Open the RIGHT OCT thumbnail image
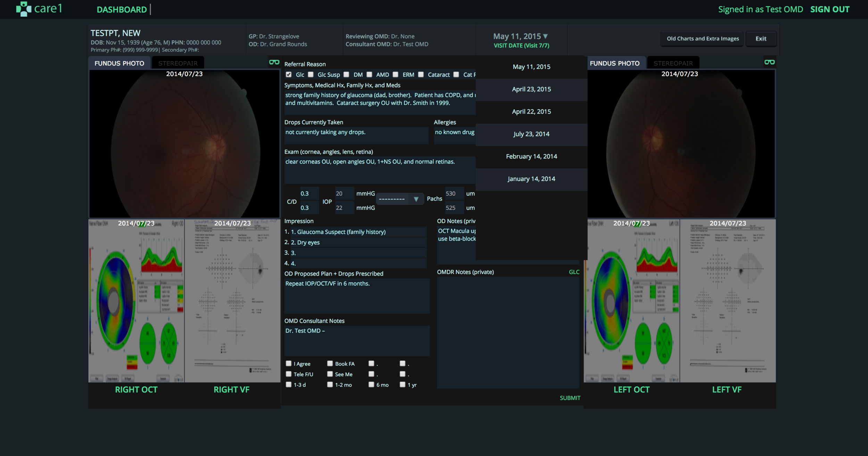The height and width of the screenshot is (456, 868). point(136,301)
